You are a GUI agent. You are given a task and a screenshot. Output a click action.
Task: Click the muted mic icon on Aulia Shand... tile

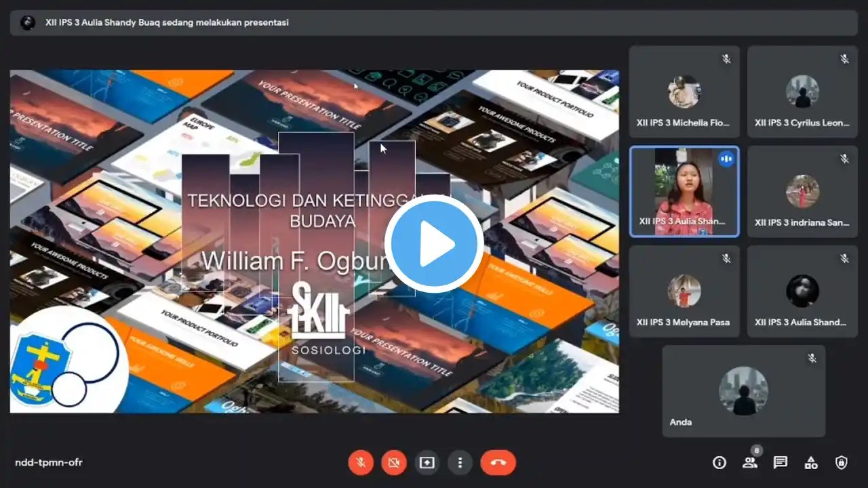click(x=844, y=258)
